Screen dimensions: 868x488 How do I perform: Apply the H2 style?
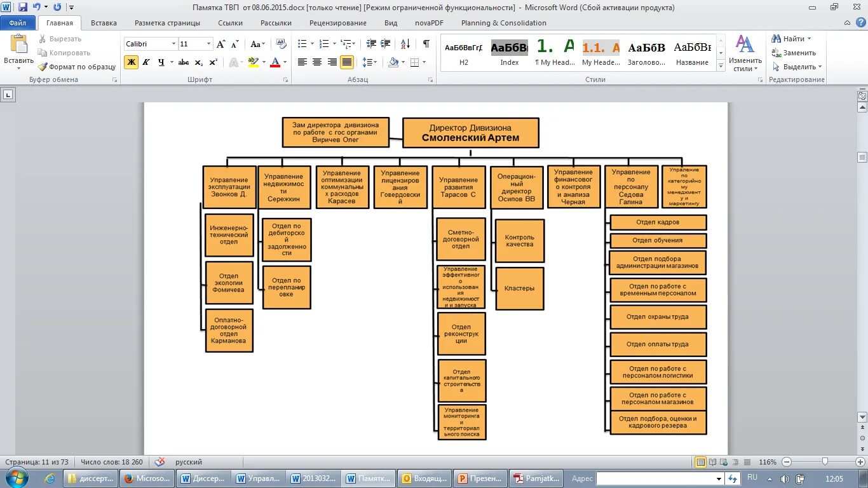pyautogui.click(x=464, y=53)
